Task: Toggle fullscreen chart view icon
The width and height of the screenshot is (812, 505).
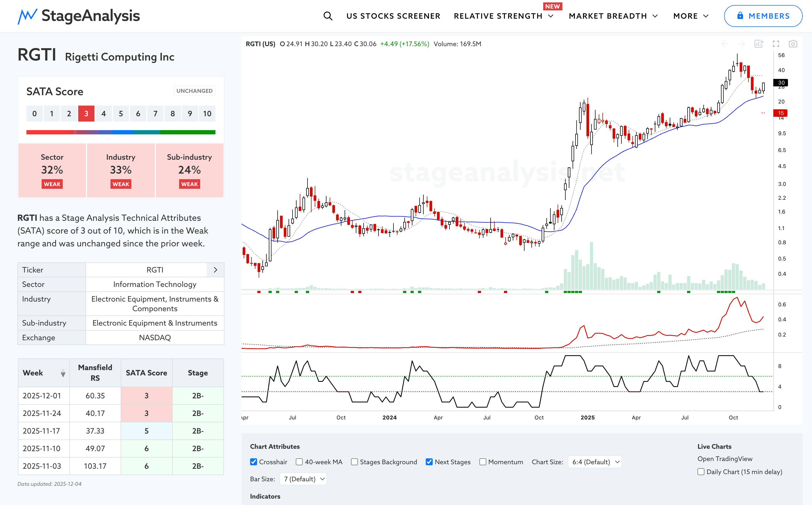Action: click(x=775, y=44)
